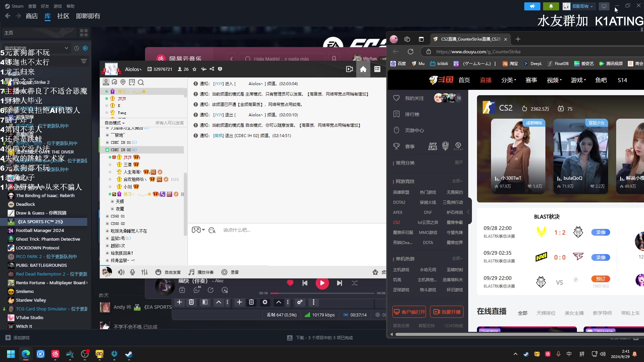Image resolution: width=644 pixels, height=362 pixels.
Task: Click the 游戏中心 game center icon
Action: pyautogui.click(x=397, y=130)
